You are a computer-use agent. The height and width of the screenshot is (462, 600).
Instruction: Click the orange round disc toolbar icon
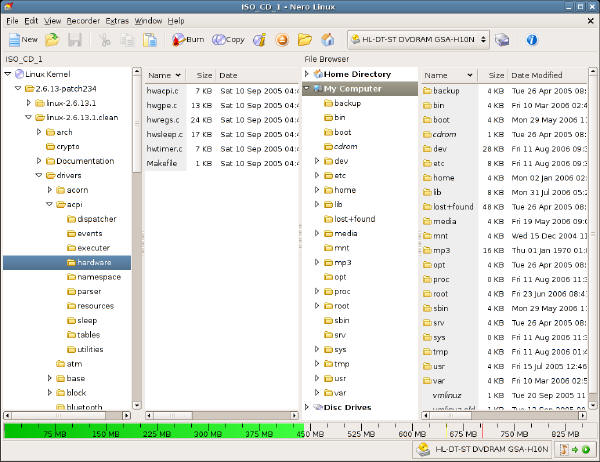(x=281, y=40)
